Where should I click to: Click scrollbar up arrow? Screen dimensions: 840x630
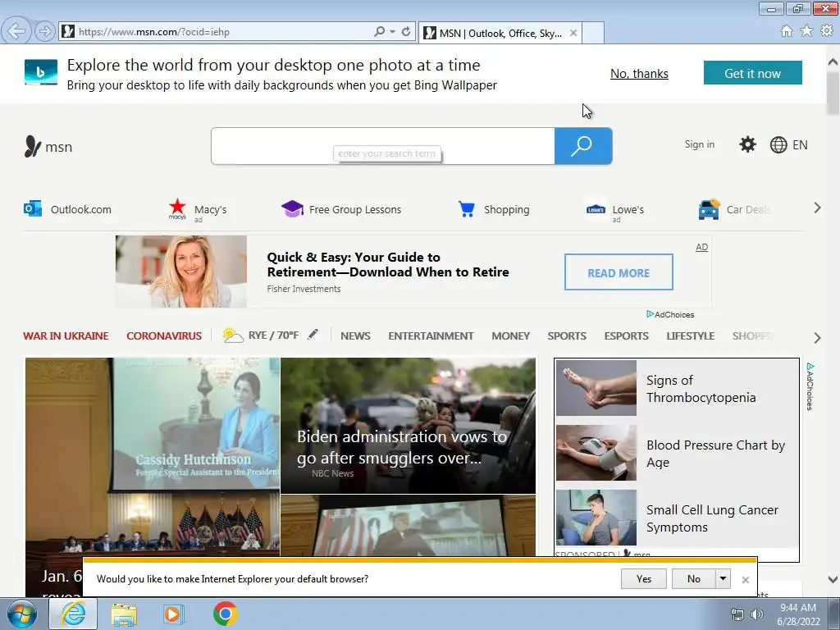tap(833, 61)
